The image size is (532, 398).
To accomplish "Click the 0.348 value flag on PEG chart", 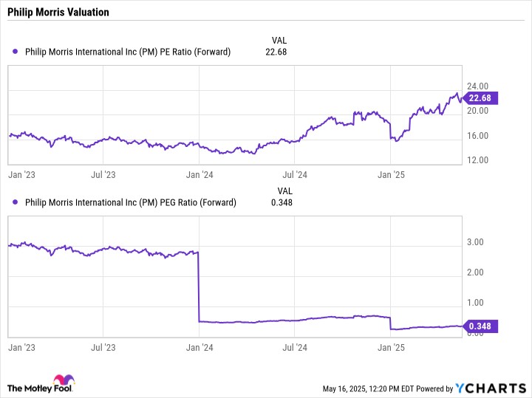I will 480,326.
